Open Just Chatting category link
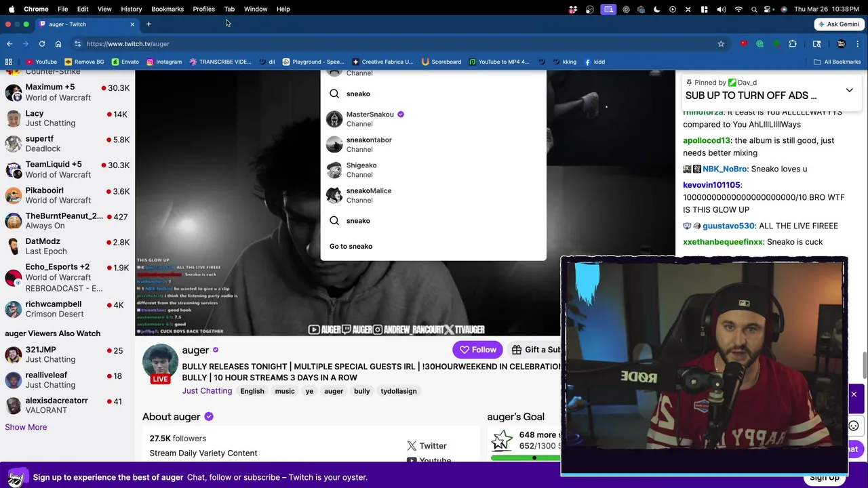The width and height of the screenshot is (868, 488). click(x=207, y=391)
